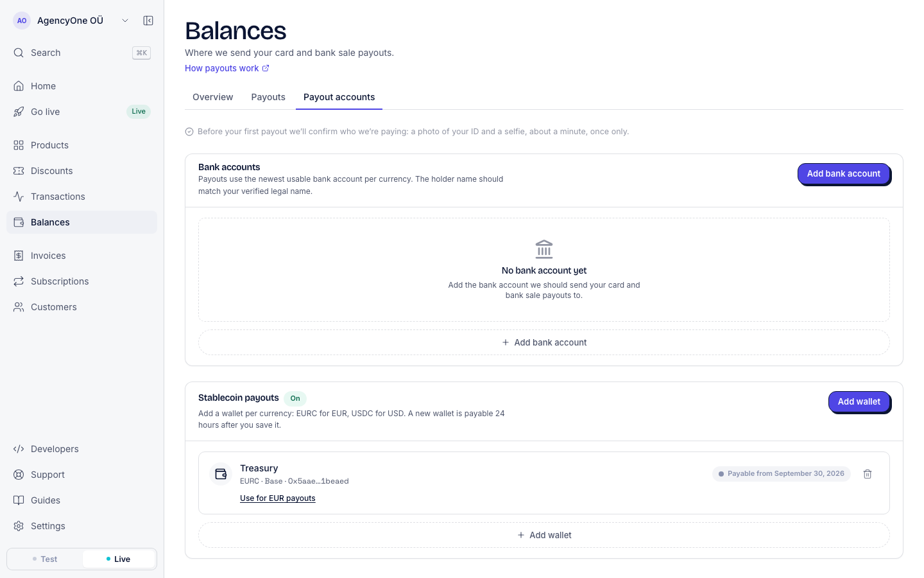924x578 pixels.
Task: Click the Settings gear icon
Action: [x=19, y=526]
